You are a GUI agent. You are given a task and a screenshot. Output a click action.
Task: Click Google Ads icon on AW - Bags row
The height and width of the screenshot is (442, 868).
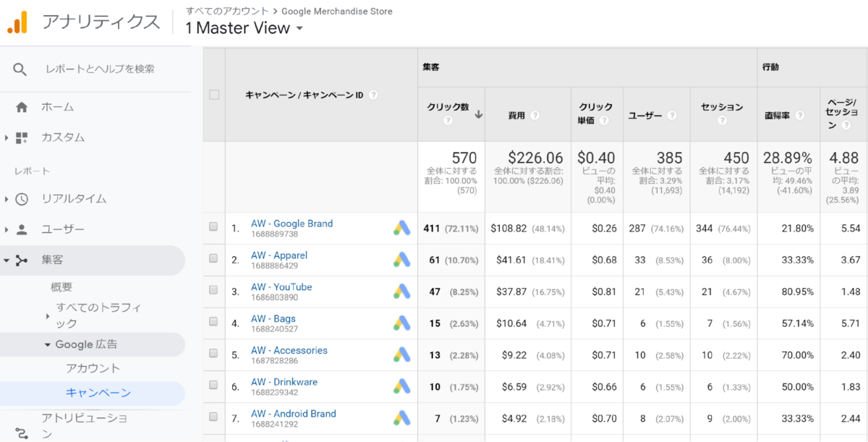pos(401,323)
